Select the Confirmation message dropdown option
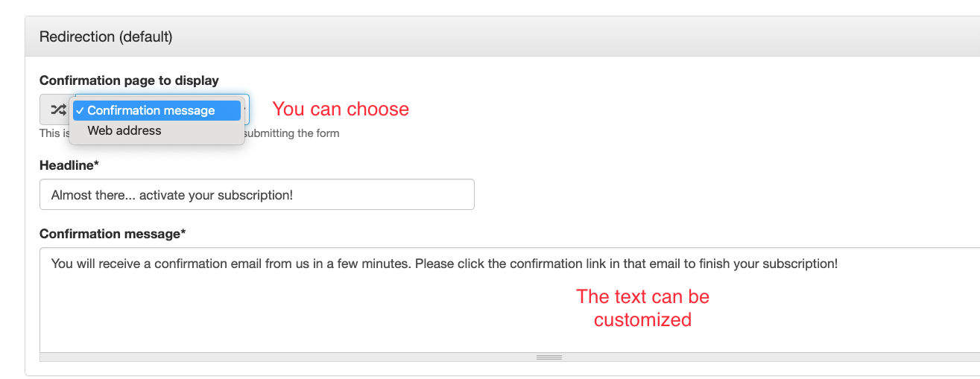The image size is (980, 379). pos(157,110)
